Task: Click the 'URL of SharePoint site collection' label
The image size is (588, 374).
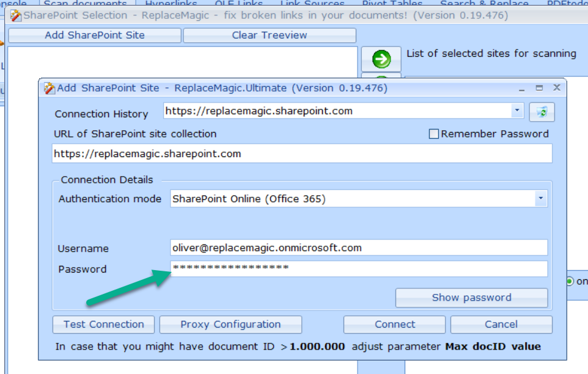Action: (x=135, y=134)
